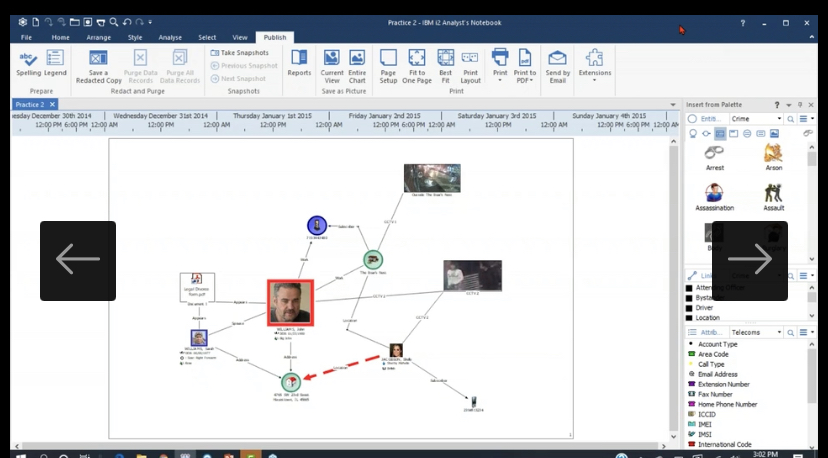
Task: Switch to the Home ribbon tab
Action: point(60,38)
